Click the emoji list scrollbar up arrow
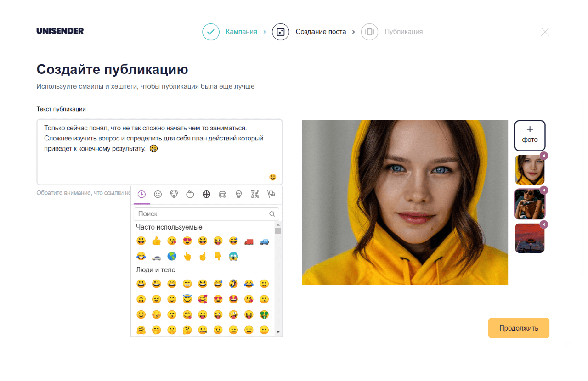Image resolution: width=588 pixels, height=381 pixels. coord(278,225)
